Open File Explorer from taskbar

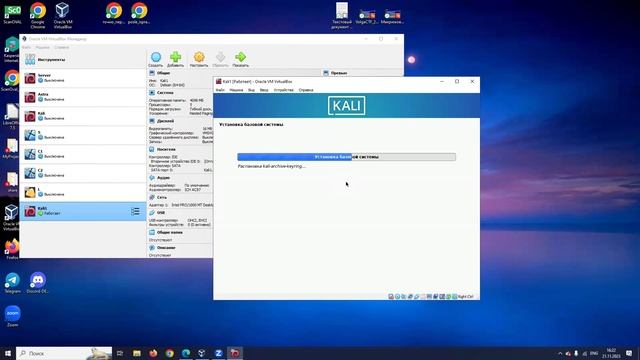coord(137,353)
